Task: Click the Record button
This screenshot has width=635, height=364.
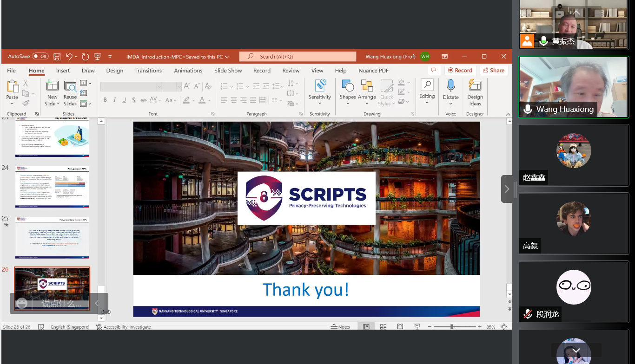Action: (459, 70)
